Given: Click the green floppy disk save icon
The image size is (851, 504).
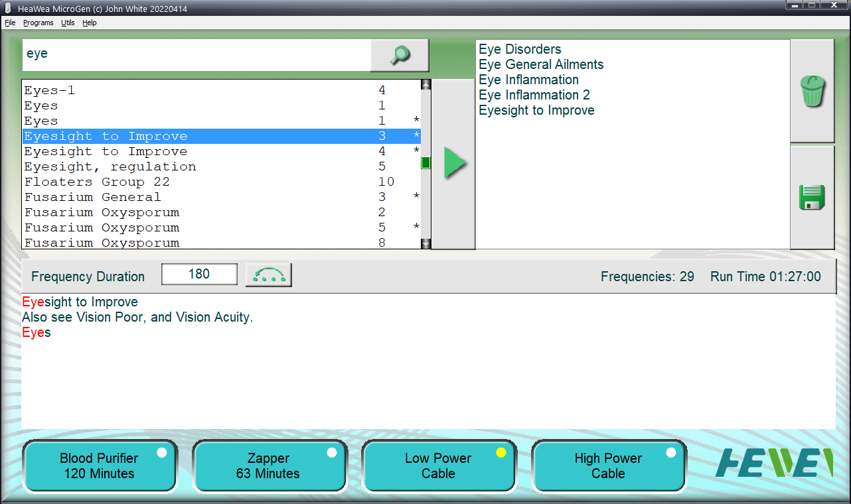Looking at the screenshot, I should point(812,198).
